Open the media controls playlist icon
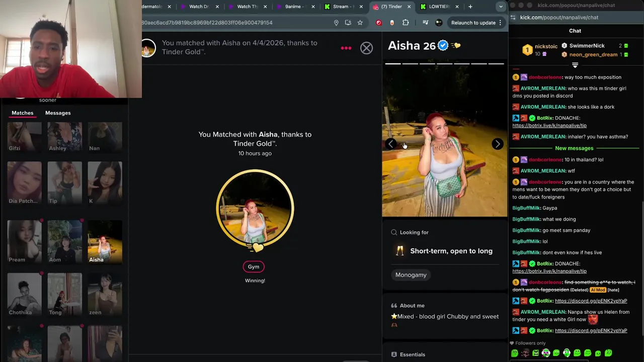The height and width of the screenshot is (362, 644). [426, 23]
